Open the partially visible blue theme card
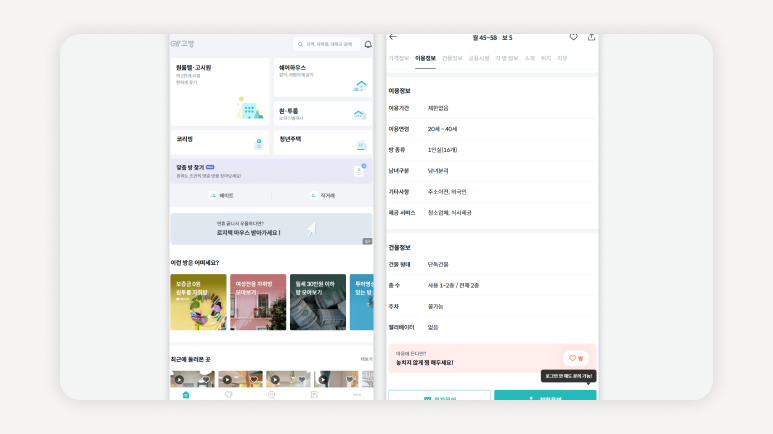 coord(361,302)
